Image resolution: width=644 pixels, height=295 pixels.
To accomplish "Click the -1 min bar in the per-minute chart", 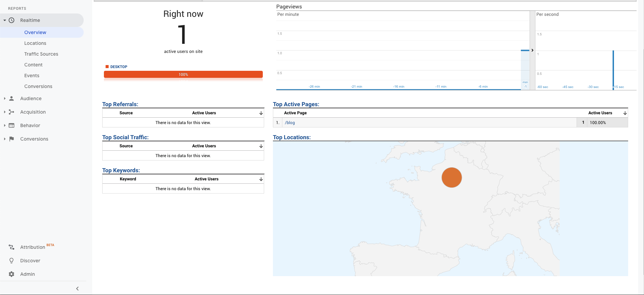I will click(525, 69).
